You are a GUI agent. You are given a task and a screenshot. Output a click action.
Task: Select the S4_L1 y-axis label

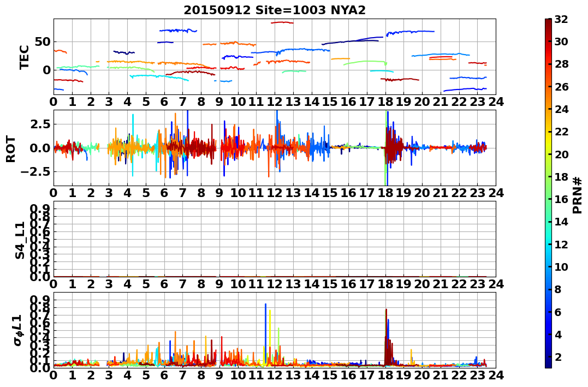click(20, 240)
